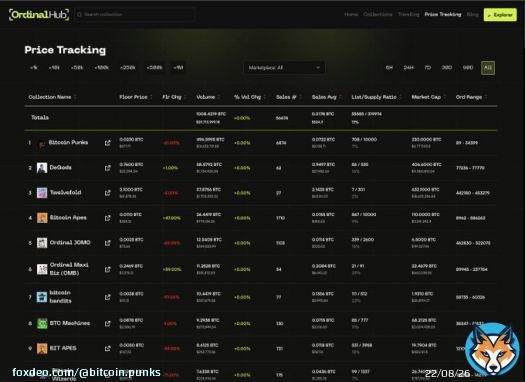Open external link icon for DeGods
The image size is (525, 382).
[107, 168]
